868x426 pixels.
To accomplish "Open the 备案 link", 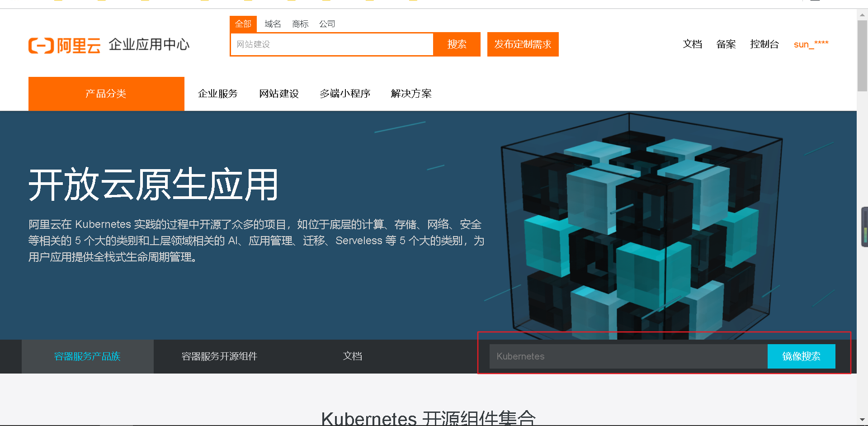I will [726, 44].
